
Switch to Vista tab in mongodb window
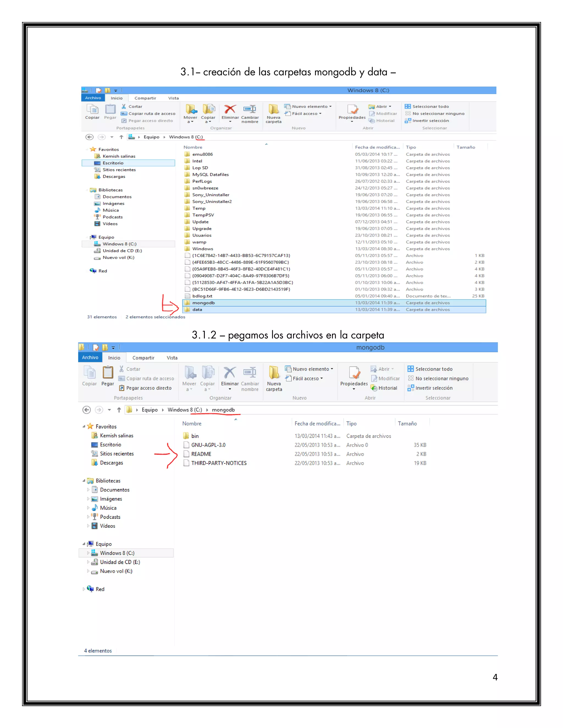(x=172, y=358)
